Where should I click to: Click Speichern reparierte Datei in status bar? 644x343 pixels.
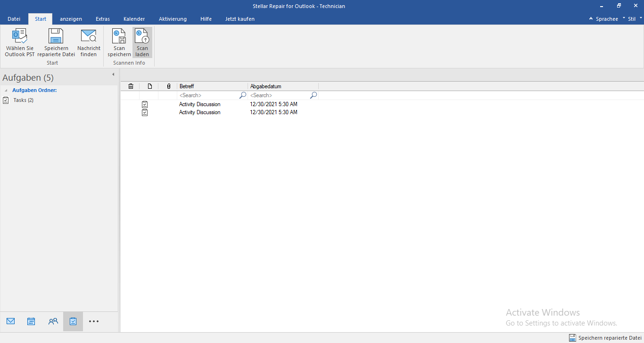(605, 338)
